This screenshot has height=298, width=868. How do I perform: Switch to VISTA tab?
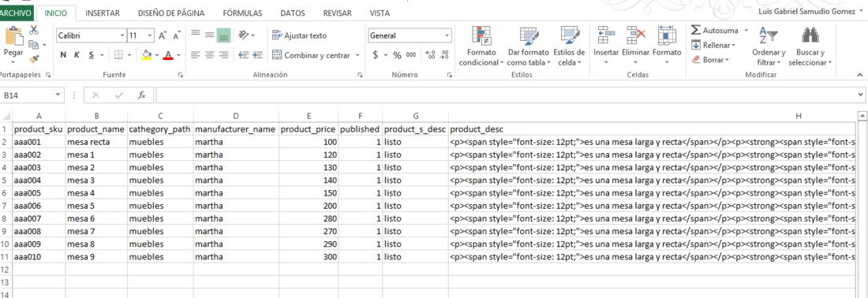[380, 13]
